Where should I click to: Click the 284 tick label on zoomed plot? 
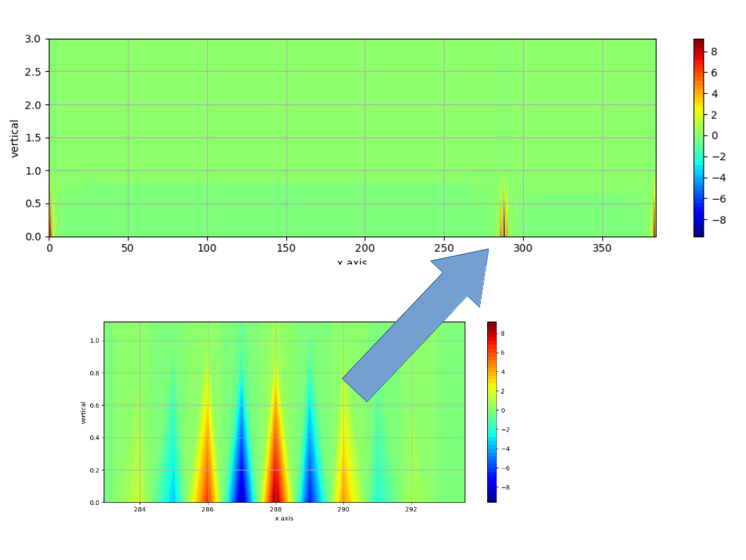click(140, 509)
